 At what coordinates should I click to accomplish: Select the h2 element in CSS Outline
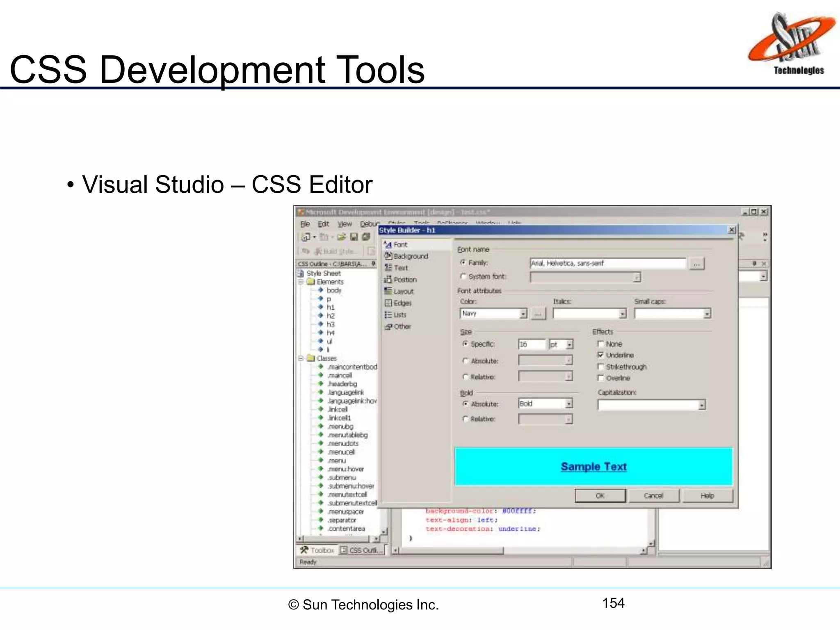(331, 315)
